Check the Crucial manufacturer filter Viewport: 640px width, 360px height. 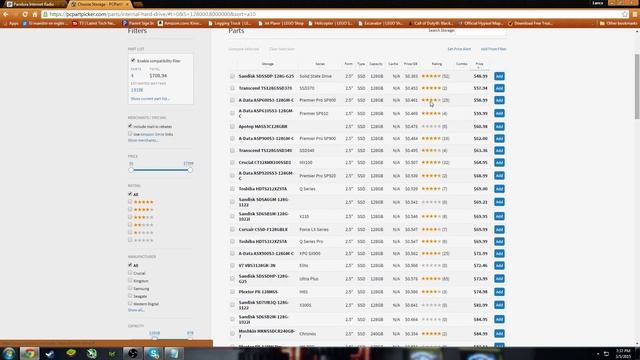(130, 273)
